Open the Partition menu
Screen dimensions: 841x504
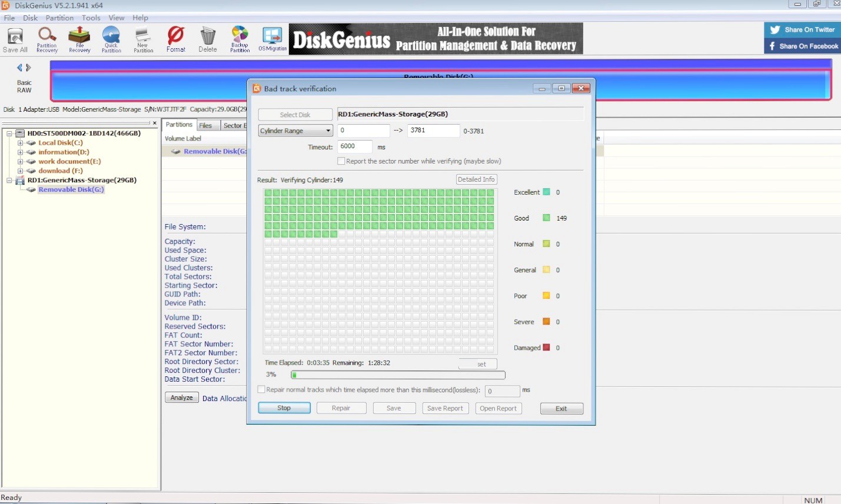pos(60,18)
